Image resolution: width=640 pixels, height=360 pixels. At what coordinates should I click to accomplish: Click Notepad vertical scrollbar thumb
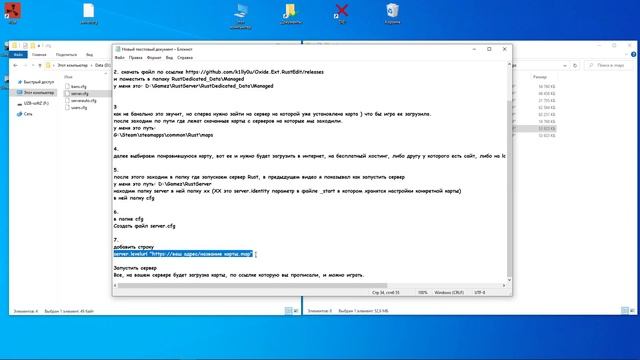pos(509,188)
